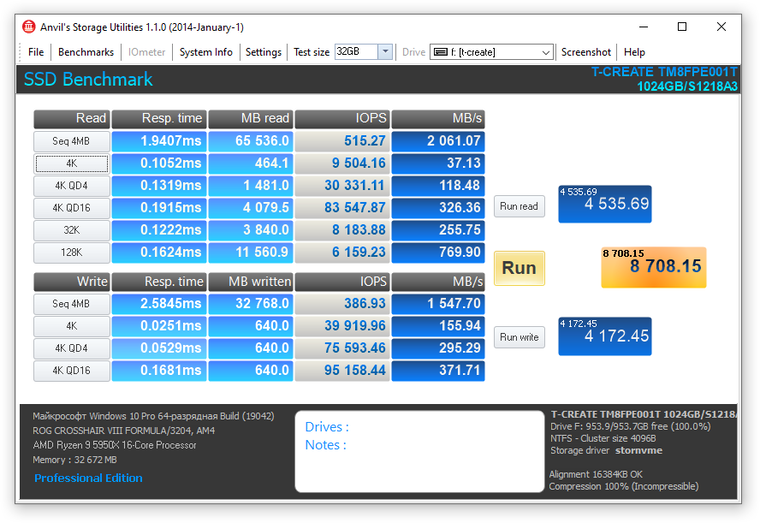Click the 1 547.70 write MB/s value

click(x=438, y=304)
